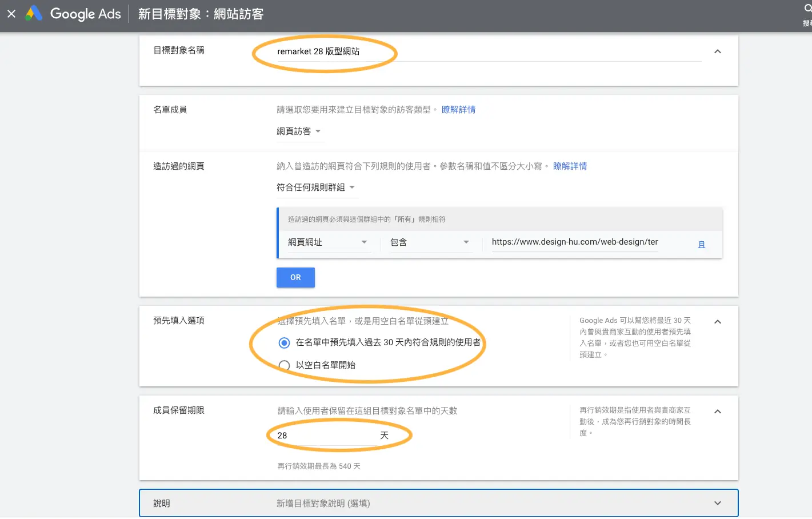Select the 以空白名單開始 radio option

(284, 365)
